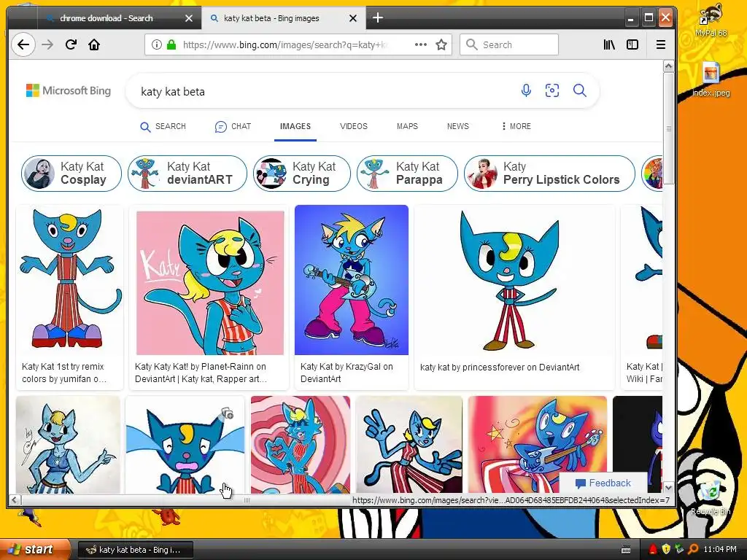The width and height of the screenshot is (747, 560).
Task: Choose the Katy Kat Cosplay suggestion chip
Action: (x=71, y=174)
